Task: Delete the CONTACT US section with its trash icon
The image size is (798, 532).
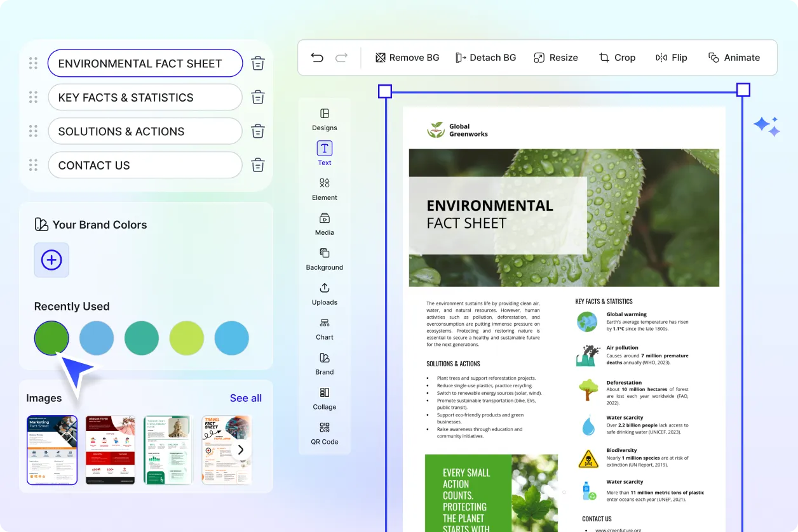Action: [257, 165]
